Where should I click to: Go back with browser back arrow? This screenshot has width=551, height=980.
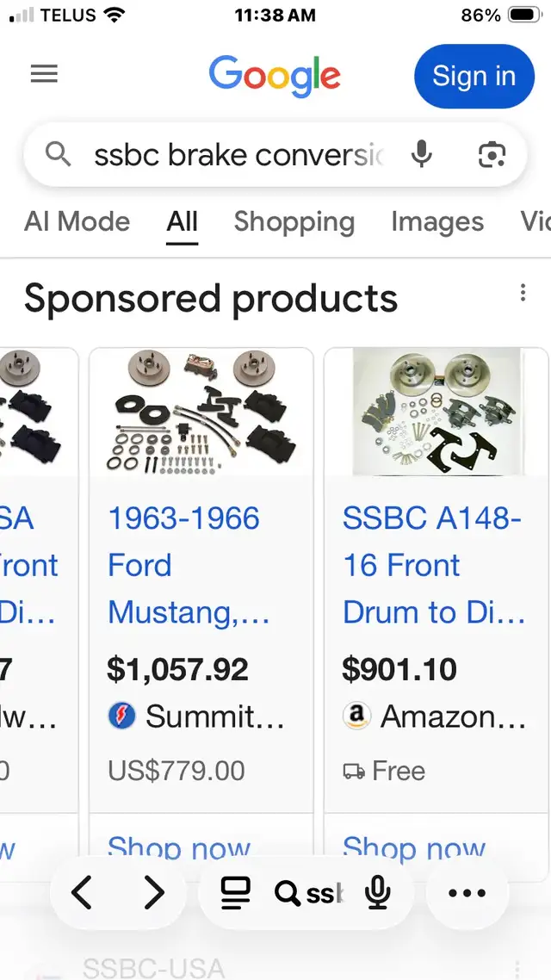pyautogui.click(x=82, y=894)
